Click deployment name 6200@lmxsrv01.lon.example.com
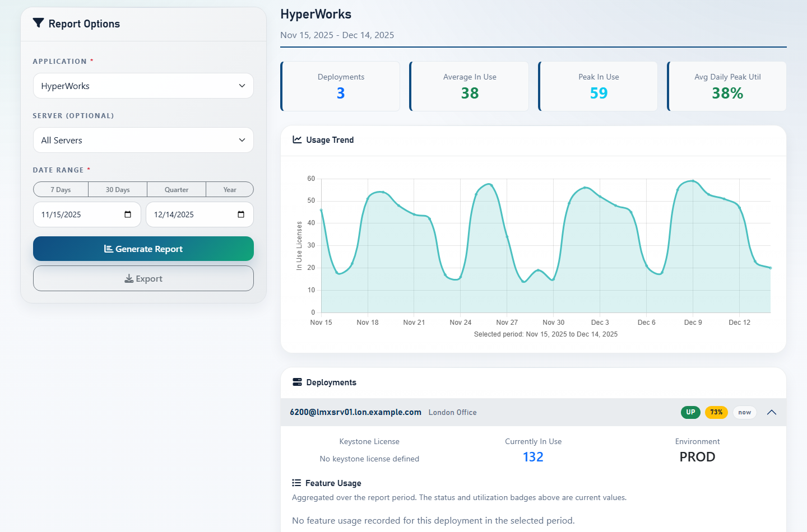This screenshot has width=807, height=532. click(355, 412)
